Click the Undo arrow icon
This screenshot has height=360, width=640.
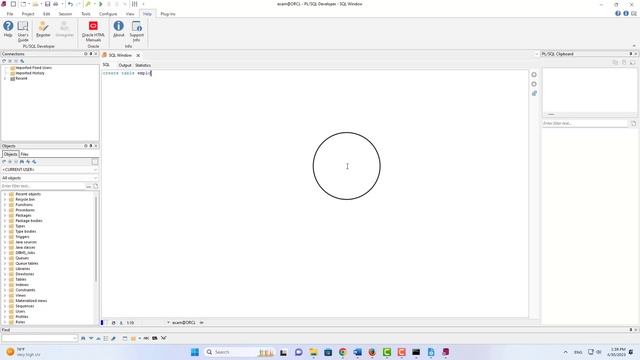pos(70,4)
